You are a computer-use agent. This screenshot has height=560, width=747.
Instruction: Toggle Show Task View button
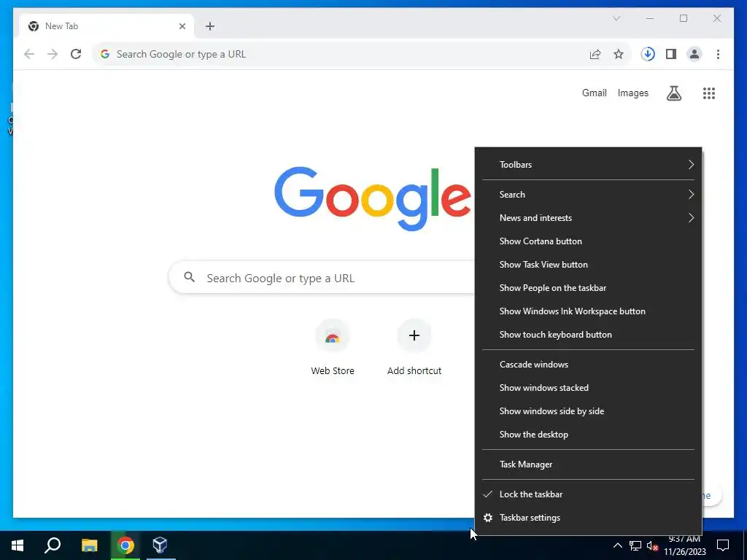[x=589, y=265]
